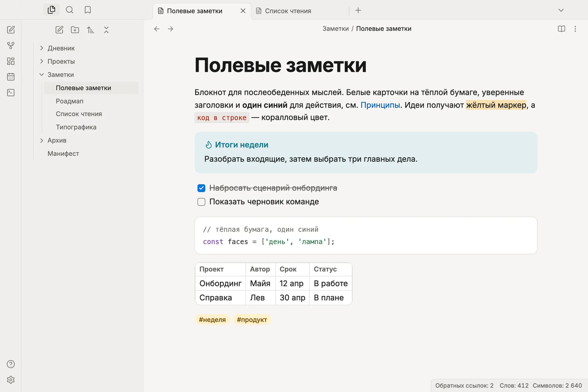
Task: Close the Полевые заметки tab
Action: click(243, 11)
